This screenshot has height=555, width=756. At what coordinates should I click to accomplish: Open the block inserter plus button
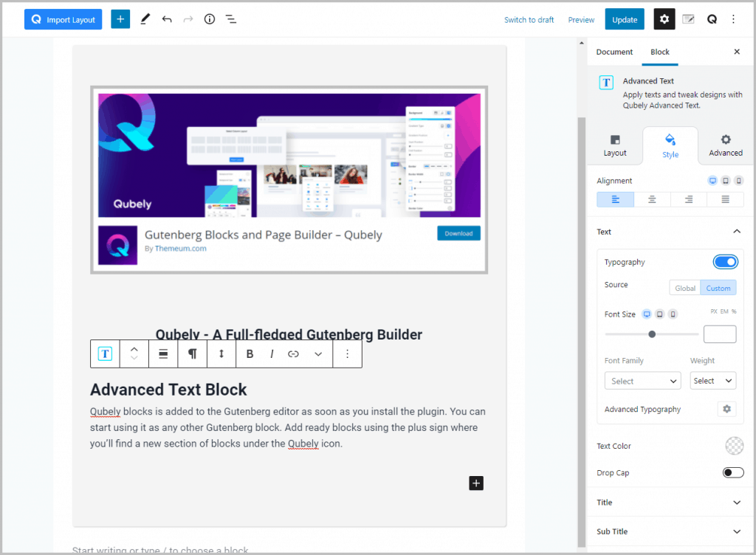120,19
